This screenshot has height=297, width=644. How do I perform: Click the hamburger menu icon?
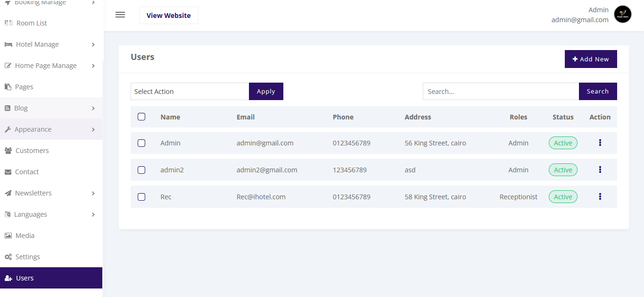pyautogui.click(x=120, y=15)
